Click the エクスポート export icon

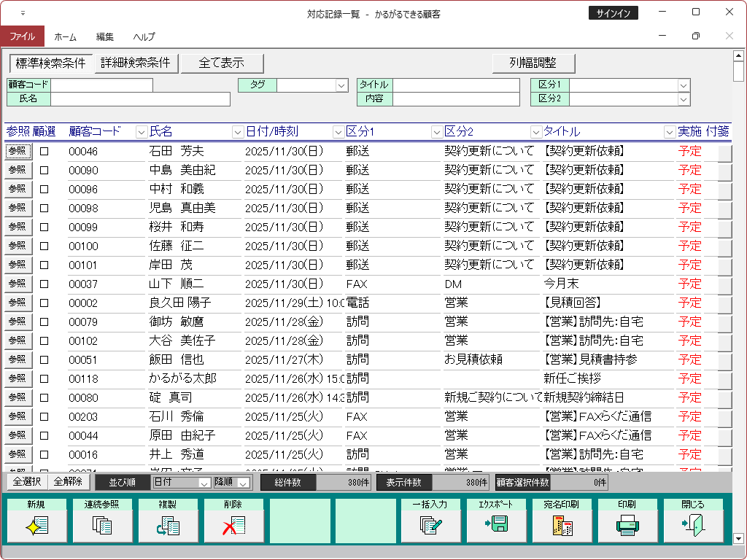(496, 525)
